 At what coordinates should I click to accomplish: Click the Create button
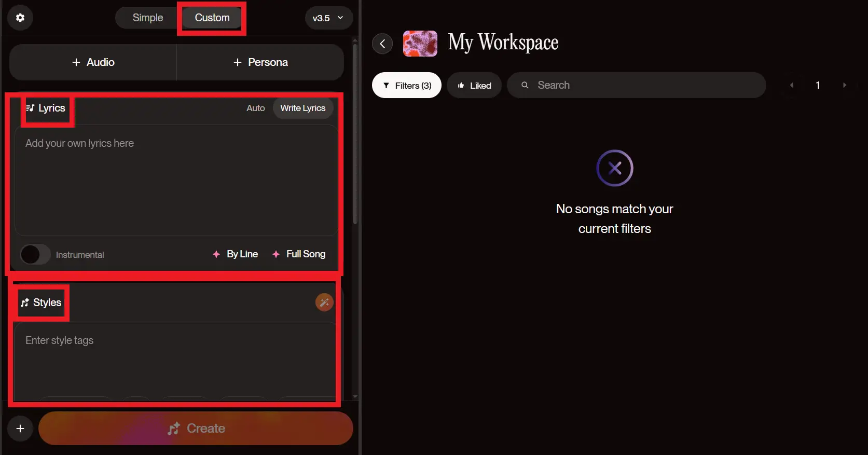click(196, 429)
